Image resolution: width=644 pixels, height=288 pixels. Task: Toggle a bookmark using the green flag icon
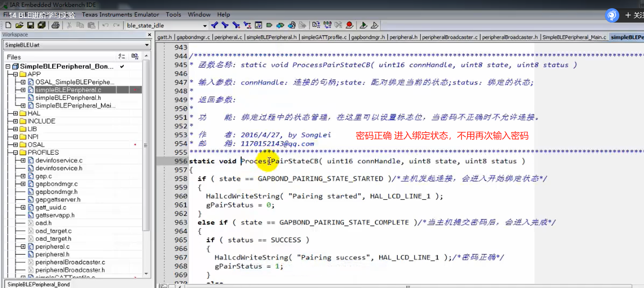(269, 25)
